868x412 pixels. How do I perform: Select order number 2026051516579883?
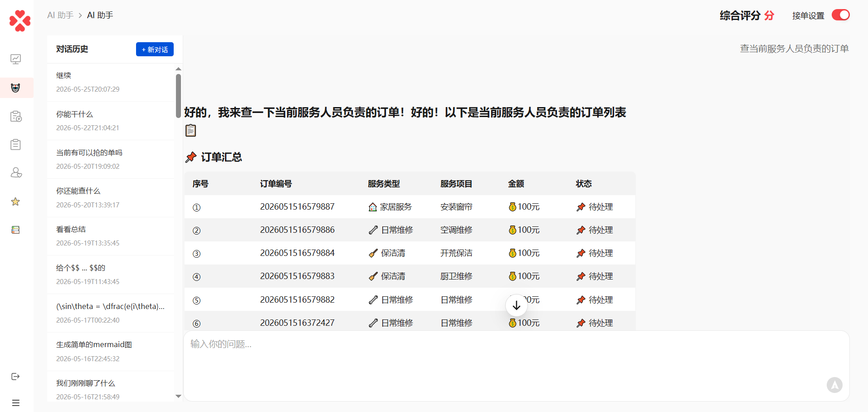coord(297,276)
